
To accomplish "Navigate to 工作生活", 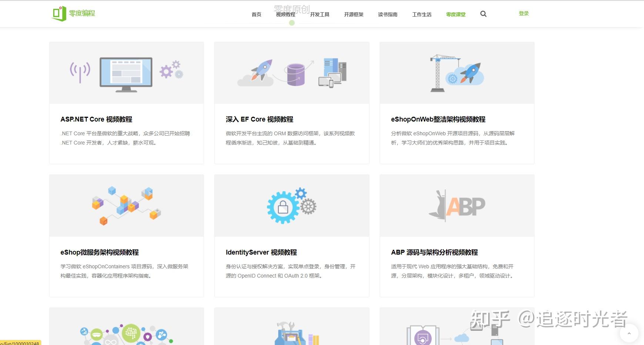I will 422,14.
